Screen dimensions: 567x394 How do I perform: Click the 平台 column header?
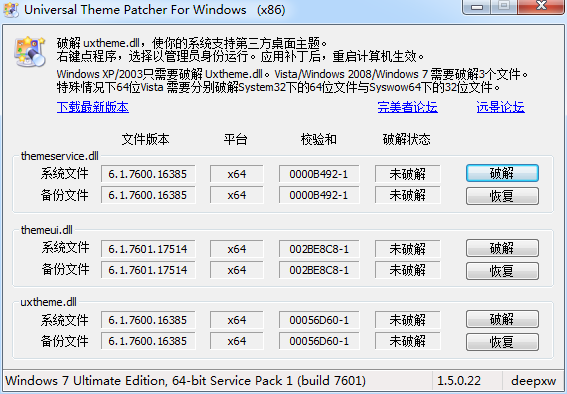point(235,139)
